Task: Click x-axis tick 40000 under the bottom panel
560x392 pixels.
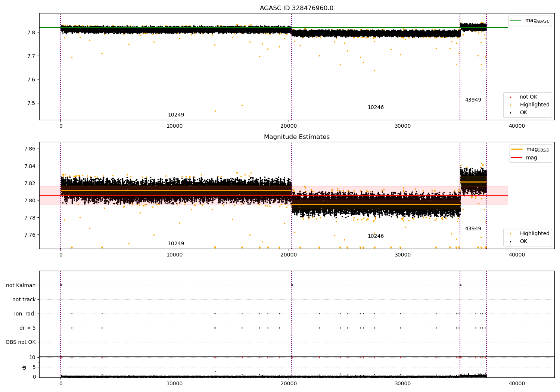Action: tap(517, 384)
